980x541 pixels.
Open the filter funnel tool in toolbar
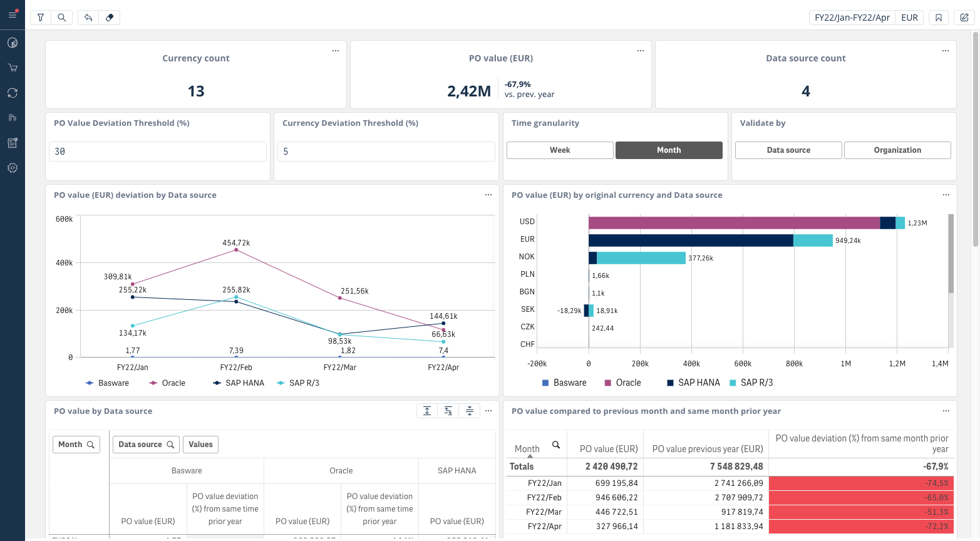tap(41, 18)
